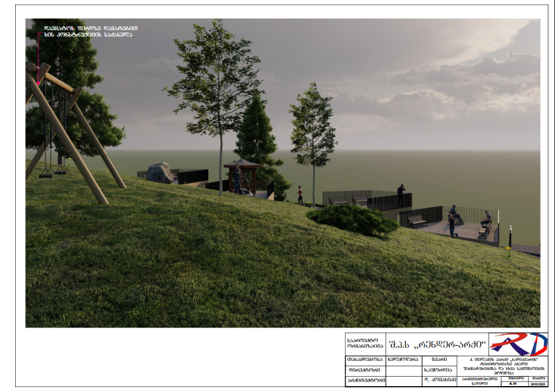The width and height of the screenshot is (555, 392).
Task: Click the pink annotation marker dot on swing
Action: tap(39, 82)
